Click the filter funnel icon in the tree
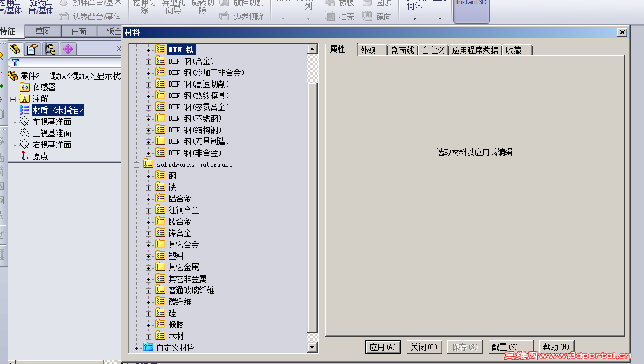 coord(15,63)
